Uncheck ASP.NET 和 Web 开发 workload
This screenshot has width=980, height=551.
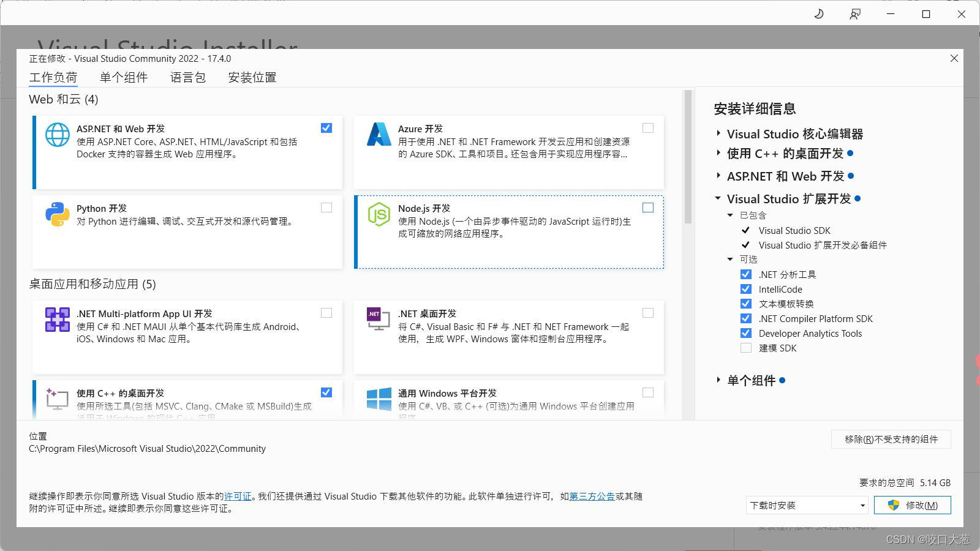[x=326, y=128]
